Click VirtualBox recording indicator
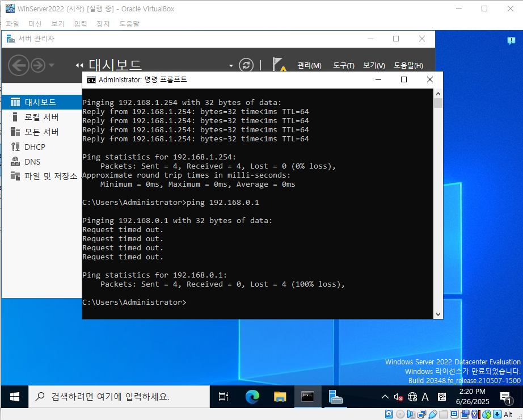The width and height of the screenshot is (523, 420). (465, 414)
